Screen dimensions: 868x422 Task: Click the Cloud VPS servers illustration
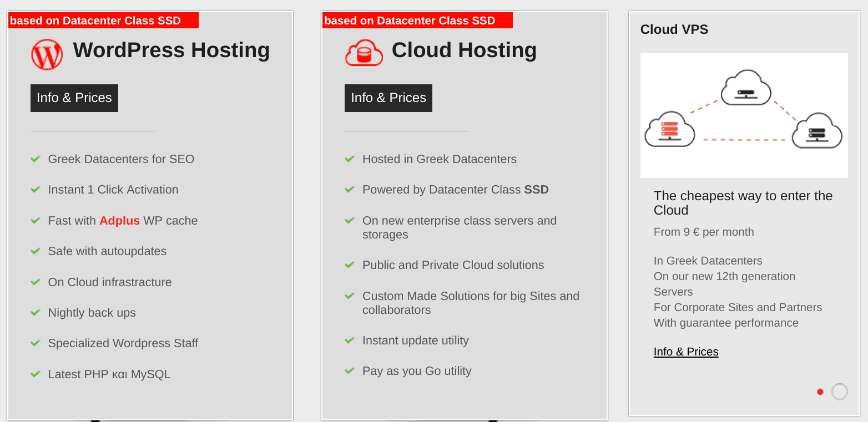[744, 115]
